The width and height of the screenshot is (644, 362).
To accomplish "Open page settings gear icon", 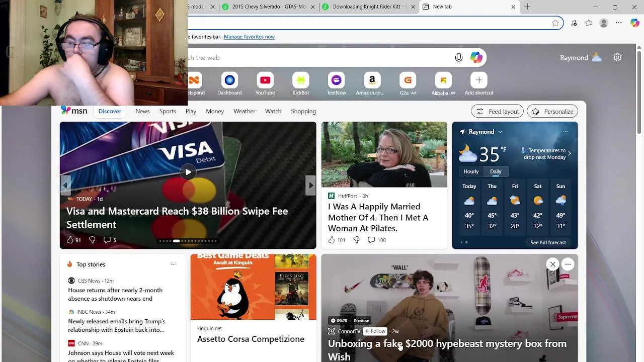I will (x=617, y=57).
